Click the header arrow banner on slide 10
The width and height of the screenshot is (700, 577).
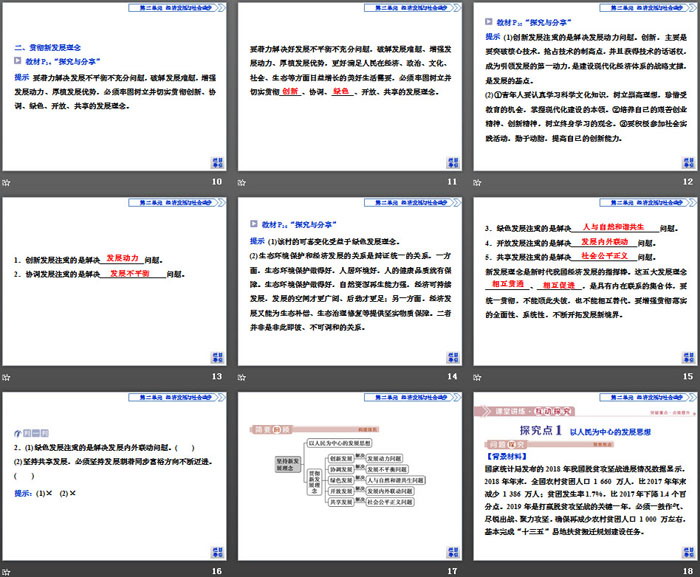coord(176,6)
